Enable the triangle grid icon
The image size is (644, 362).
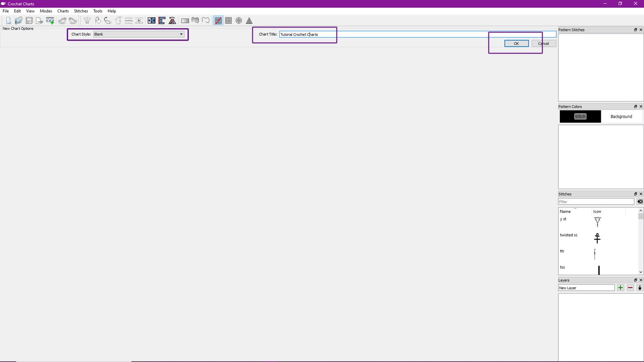250,21
